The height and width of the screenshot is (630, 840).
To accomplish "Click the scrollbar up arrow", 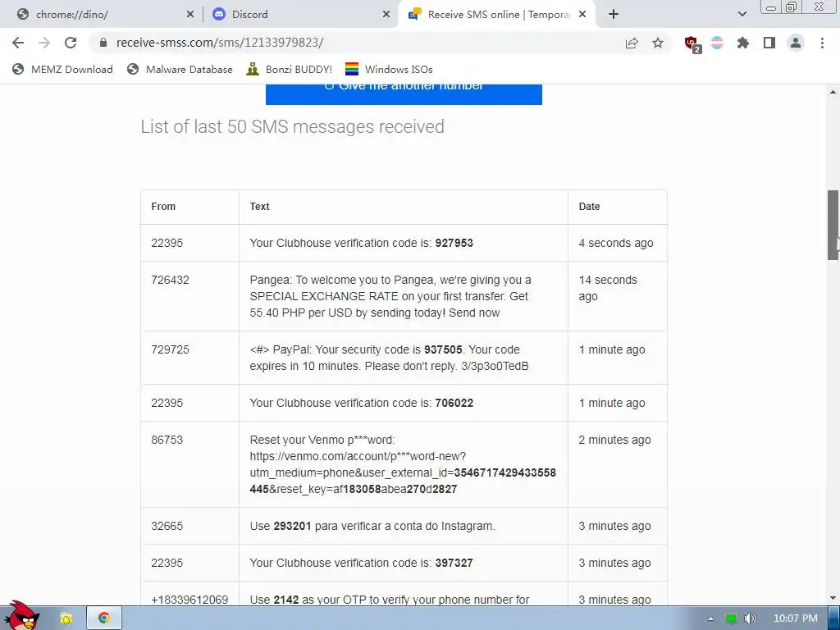I will 833,92.
